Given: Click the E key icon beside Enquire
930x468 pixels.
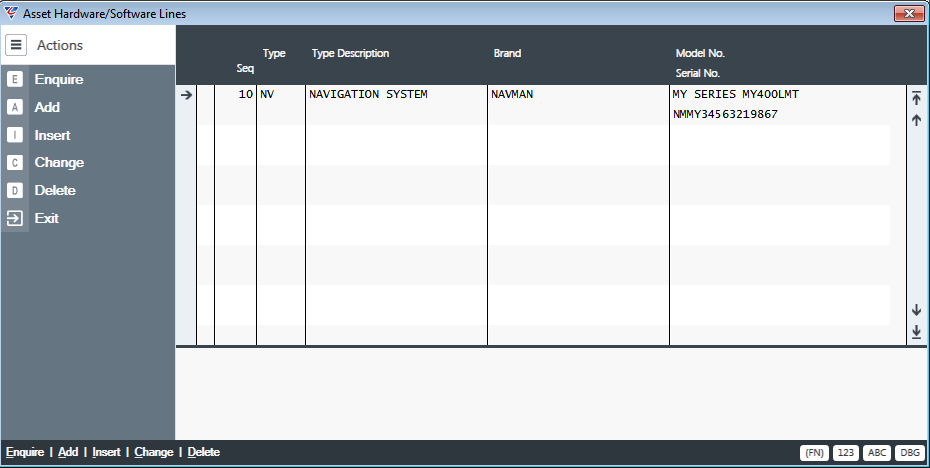Looking at the screenshot, I should point(15,79).
